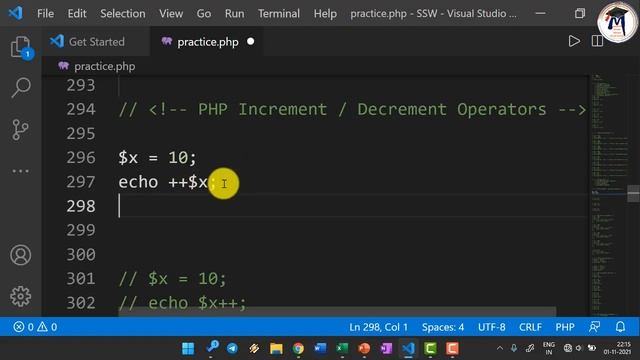The height and width of the screenshot is (360, 640).
Task: Open orange Camtasia recorder icon in taskbar
Action: (x=452, y=349)
